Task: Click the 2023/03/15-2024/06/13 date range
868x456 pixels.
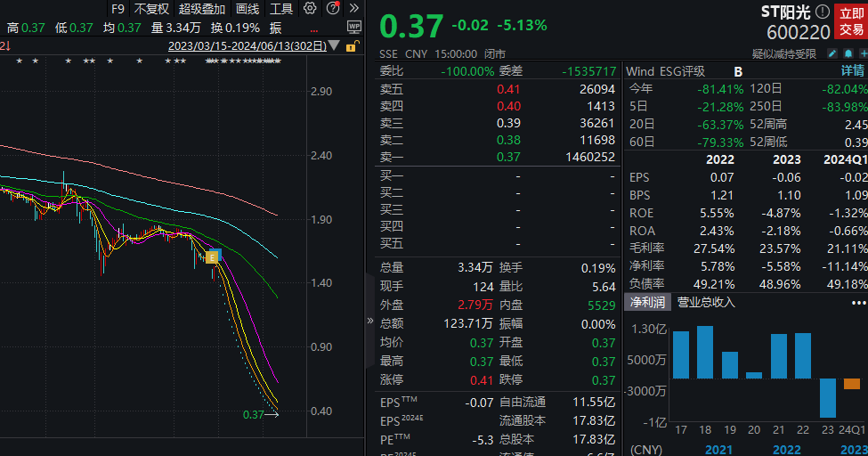Action: point(247,46)
